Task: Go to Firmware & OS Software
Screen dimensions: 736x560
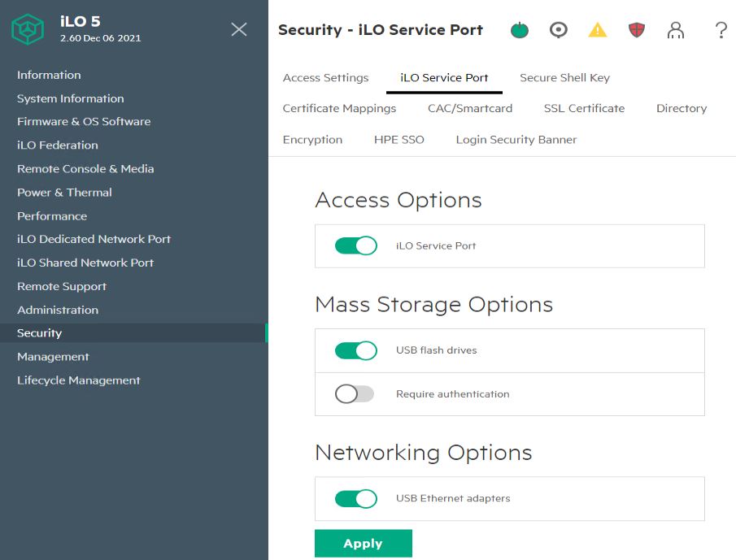Action: pos(84,121)
